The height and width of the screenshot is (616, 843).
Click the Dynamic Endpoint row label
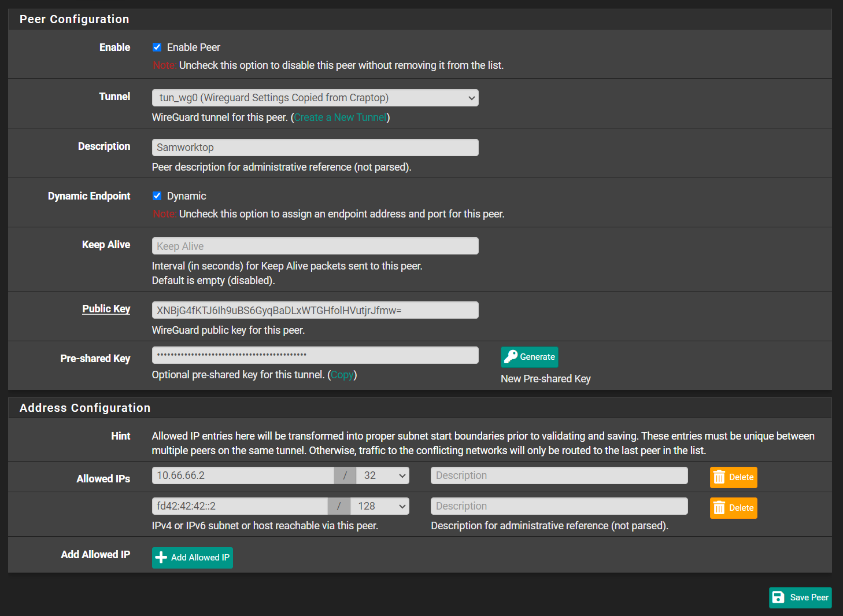pos(89,196)
